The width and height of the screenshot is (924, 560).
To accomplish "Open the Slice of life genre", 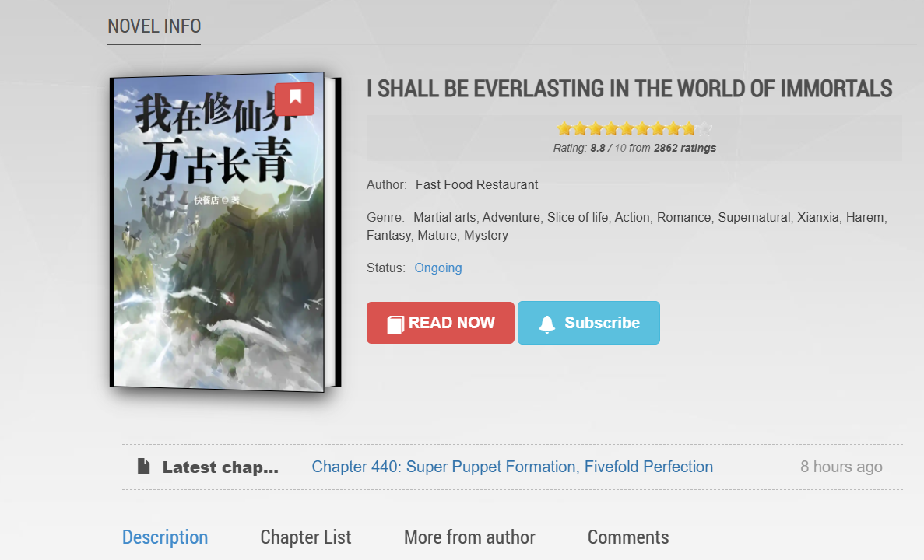I will (578, 217).
